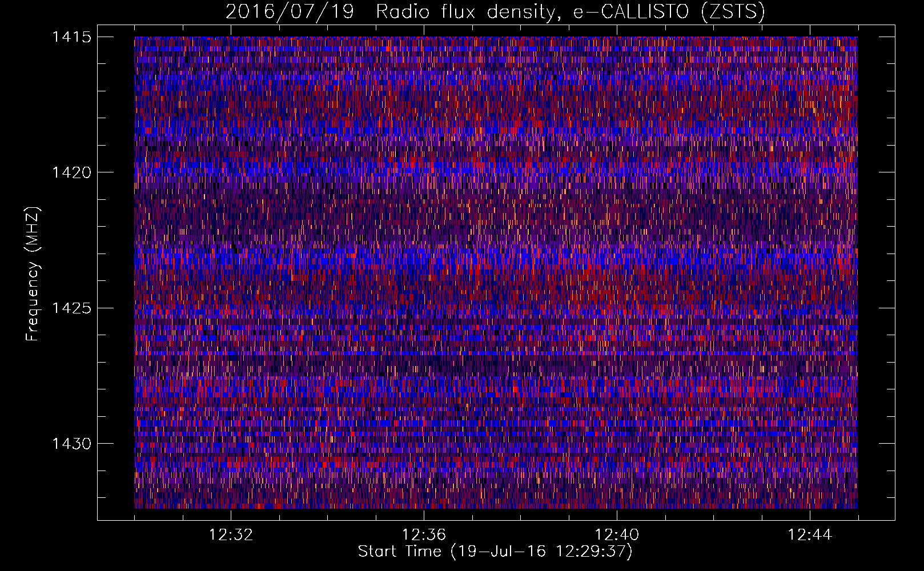Click the 12:40 time tick label
This screenshot has width=924, height=571.
point(617,535)
